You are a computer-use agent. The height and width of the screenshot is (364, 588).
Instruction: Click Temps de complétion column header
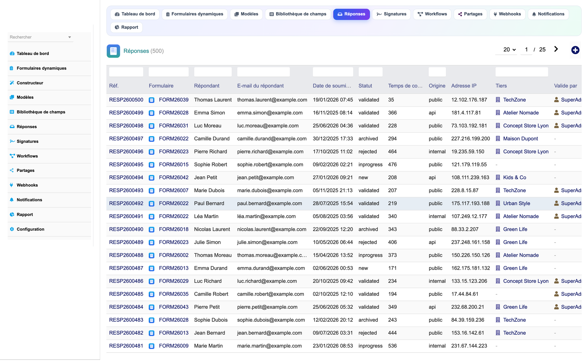click(x=405, y=86)
